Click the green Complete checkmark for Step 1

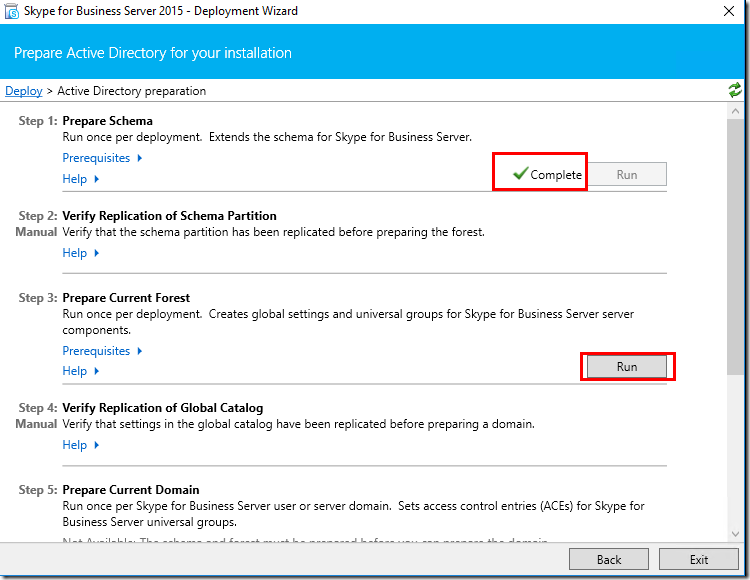520,173
